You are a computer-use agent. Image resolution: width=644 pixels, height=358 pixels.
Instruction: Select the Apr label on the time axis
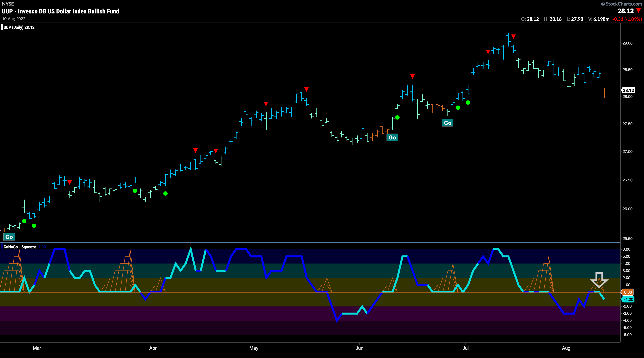pos(153,348)
